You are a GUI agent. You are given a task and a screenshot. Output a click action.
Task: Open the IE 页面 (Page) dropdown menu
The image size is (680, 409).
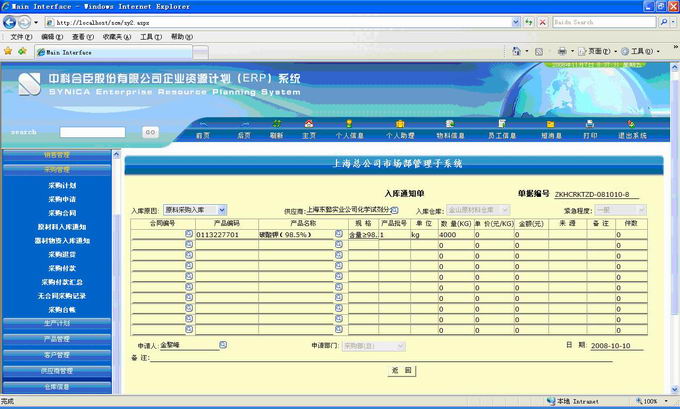click(x=599, y=51)
